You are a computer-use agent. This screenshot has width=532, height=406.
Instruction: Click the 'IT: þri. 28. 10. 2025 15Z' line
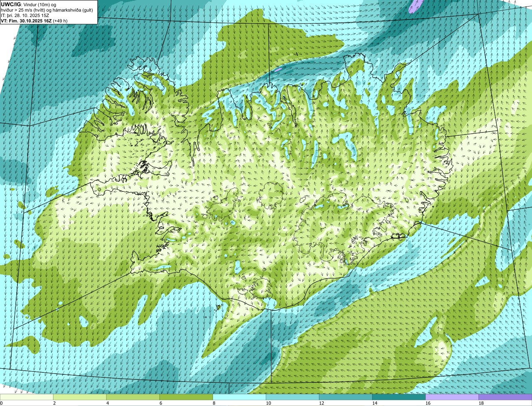(25, 15)
